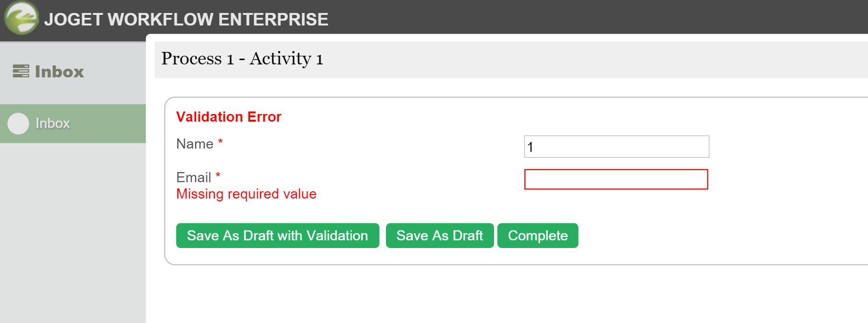Screen dimensions: 868x323
Task: Click empty sidebar area below Inbox item
Action: coord(72,231)
